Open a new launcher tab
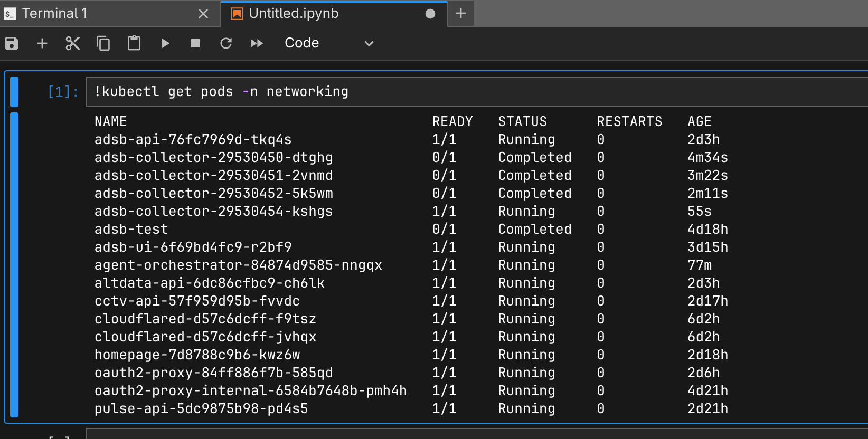The height and width of the screenshot is (439, 868). 461,14
